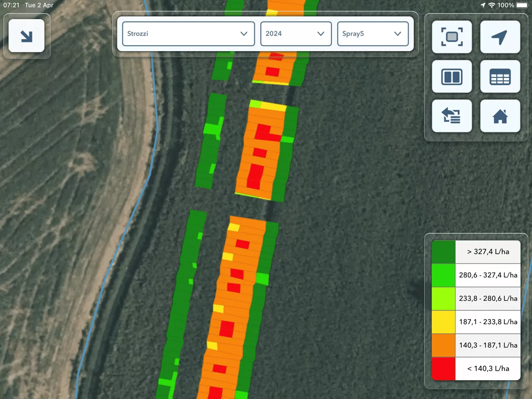Select the red legend color swatch
This screenshot has height=399, width=532.
443,369
